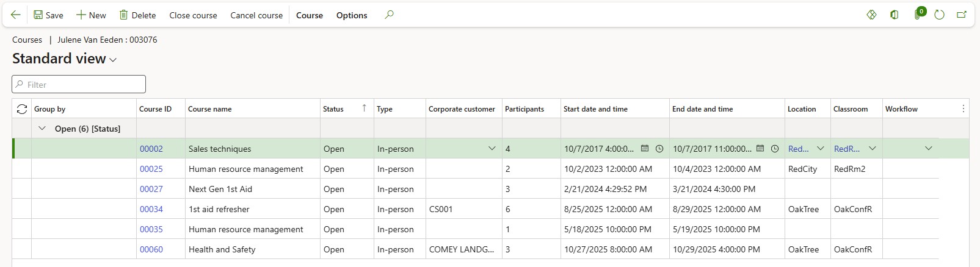Viewport: 980px width, 267px height.
Task: Open the Location dropdown in selected row
Action: (x=820, y=149)
